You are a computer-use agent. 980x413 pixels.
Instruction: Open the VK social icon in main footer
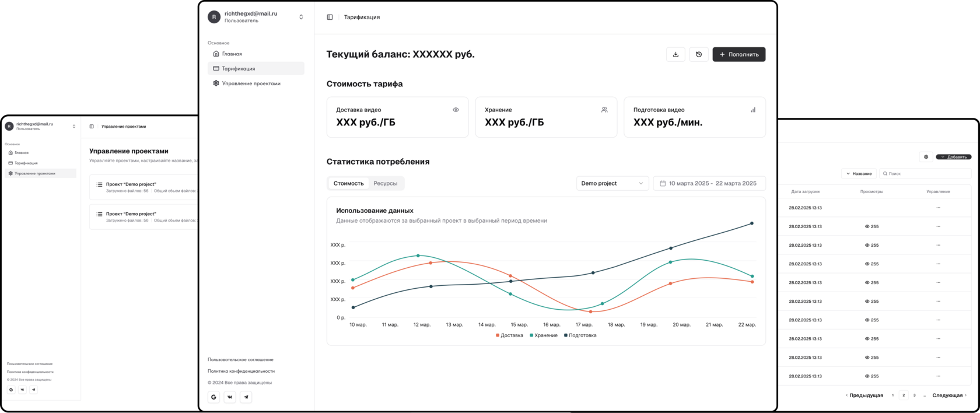pos(230,397)
